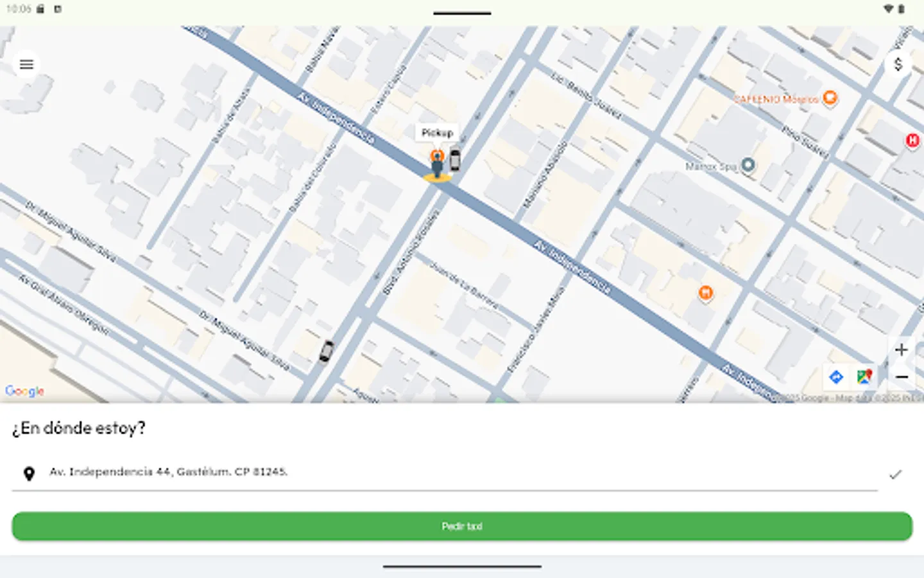Tap the dollar fare icon top right
The image size is (924, 578).
coord(898,64)
